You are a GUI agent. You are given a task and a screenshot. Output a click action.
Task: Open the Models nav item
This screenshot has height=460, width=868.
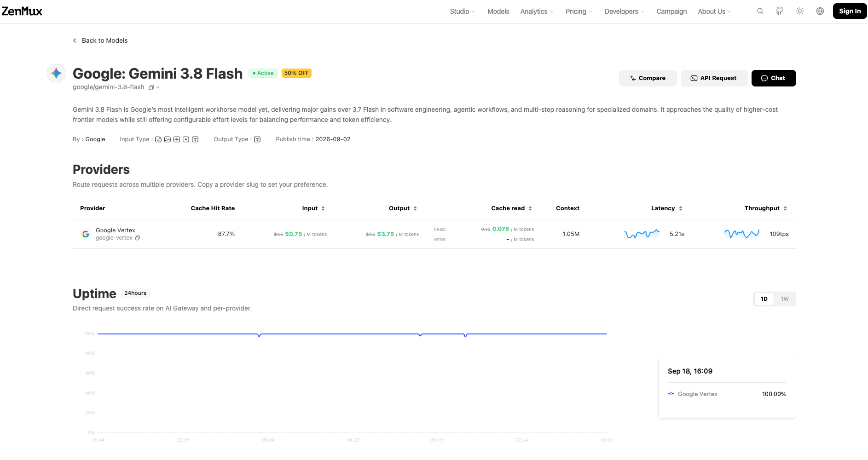498,11
